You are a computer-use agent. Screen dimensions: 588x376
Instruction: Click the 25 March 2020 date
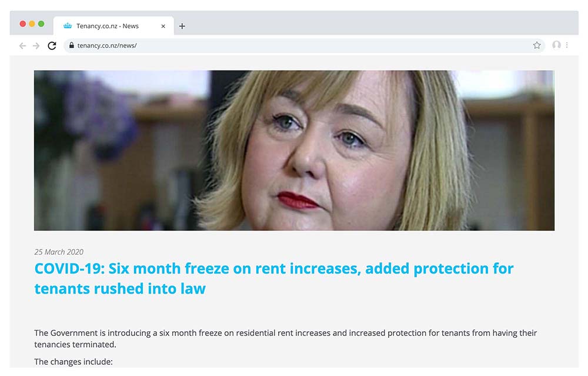pyautogui.click(x=59, y=252)
